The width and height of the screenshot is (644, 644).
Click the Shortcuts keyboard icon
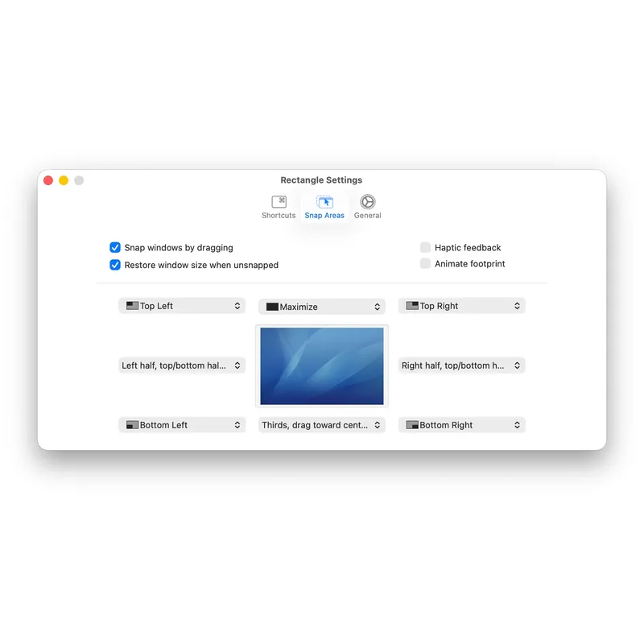click(279, 201)
